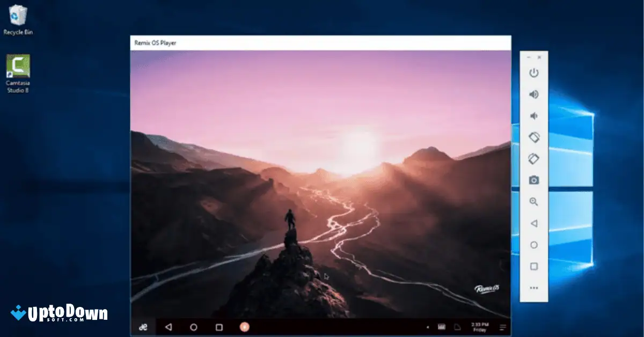Screen dimensions: 644x337
Task: Expand the sidebar with the ellipsis icon
Action: (533, 287)
